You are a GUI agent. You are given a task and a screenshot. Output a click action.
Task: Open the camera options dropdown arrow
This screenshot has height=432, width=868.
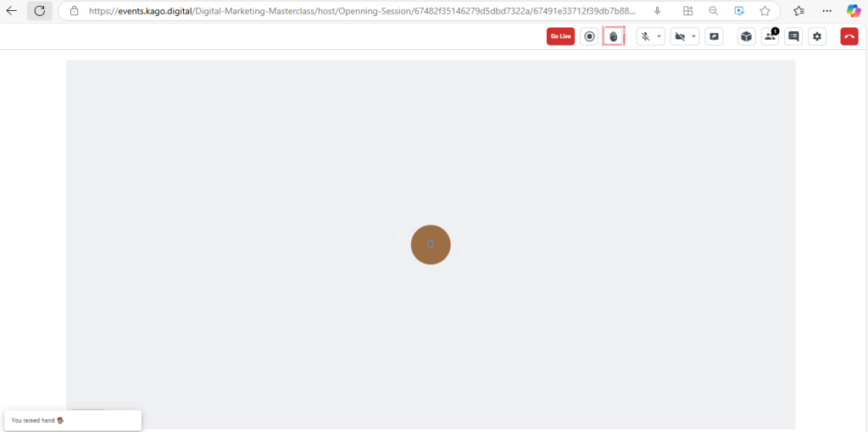(x=693, y=36)
